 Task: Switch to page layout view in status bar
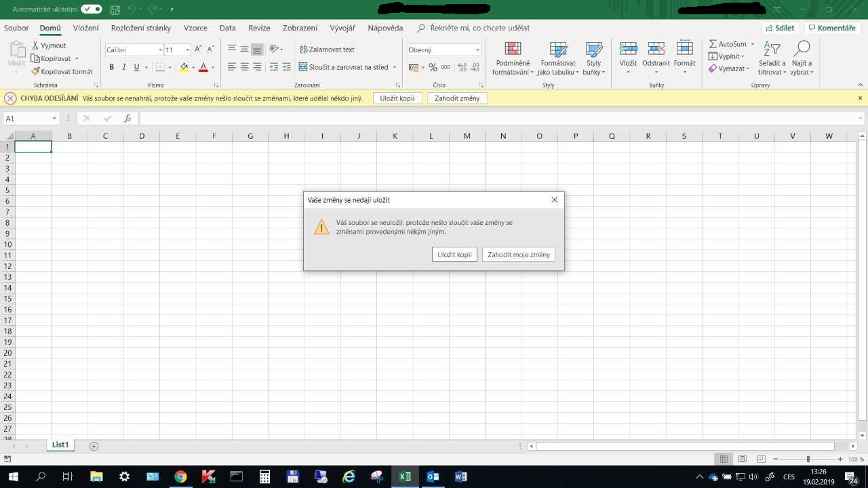coord(743,459)
